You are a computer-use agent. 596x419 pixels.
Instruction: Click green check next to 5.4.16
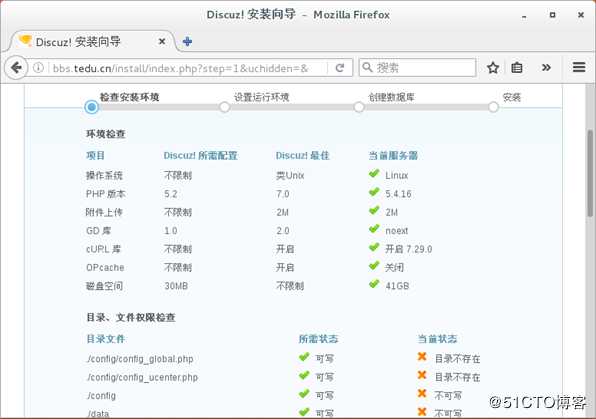click(374, 192)
